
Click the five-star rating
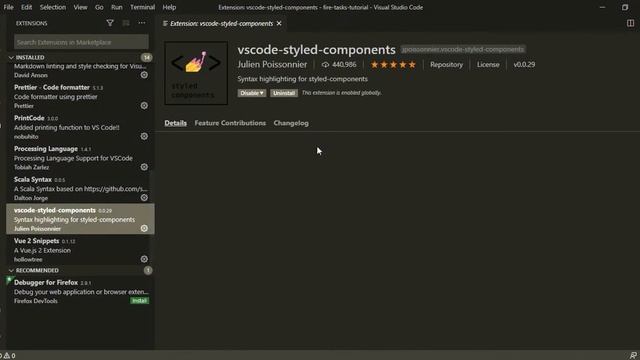(x=393, y=64)
